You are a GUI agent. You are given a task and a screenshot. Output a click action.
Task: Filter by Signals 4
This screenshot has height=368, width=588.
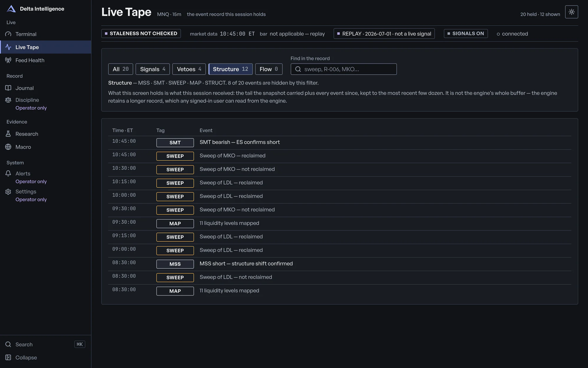tap(153, 69)
